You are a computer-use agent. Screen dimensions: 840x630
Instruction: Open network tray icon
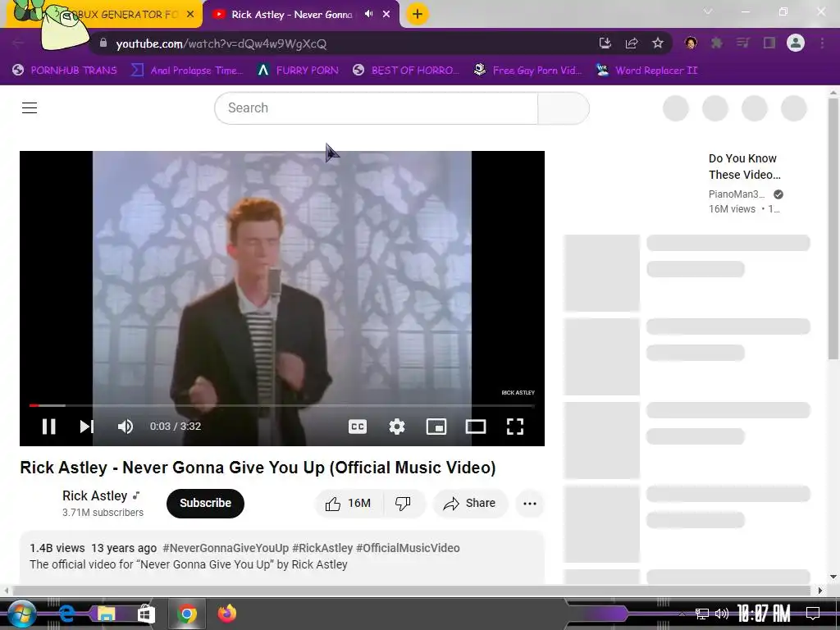pos(701,614)
